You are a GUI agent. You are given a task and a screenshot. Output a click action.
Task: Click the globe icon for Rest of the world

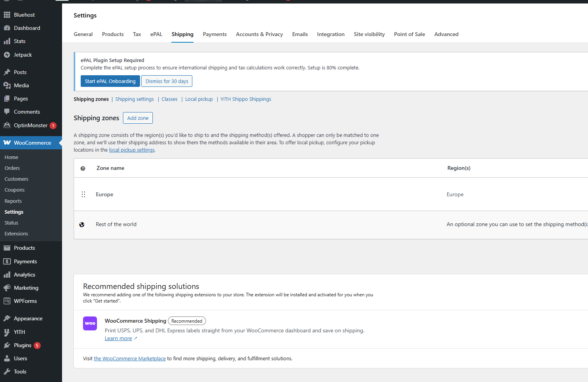tap(82, 225)
